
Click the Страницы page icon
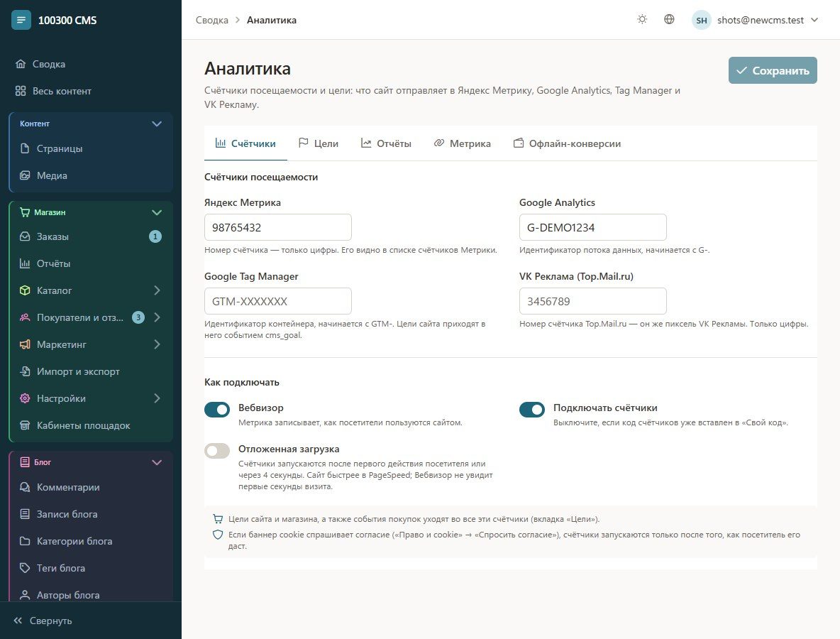click(x=25, y=148)
